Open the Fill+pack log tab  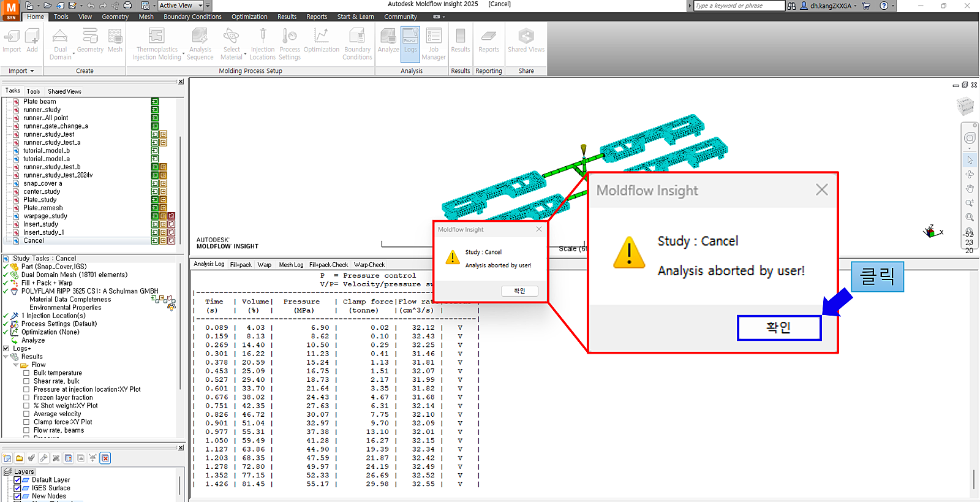click(241, 265)
